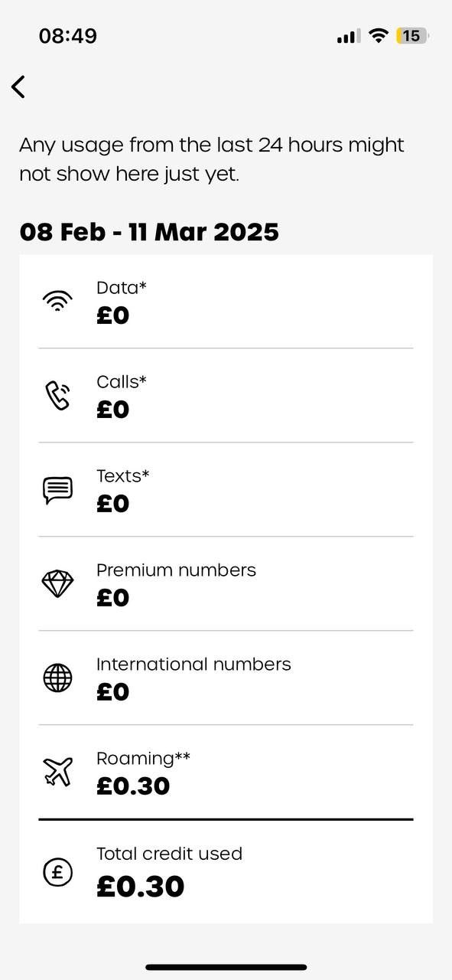The image size is (452, 980).
Task: Open the Calls* usage row
Action: [x=226, y=396]
